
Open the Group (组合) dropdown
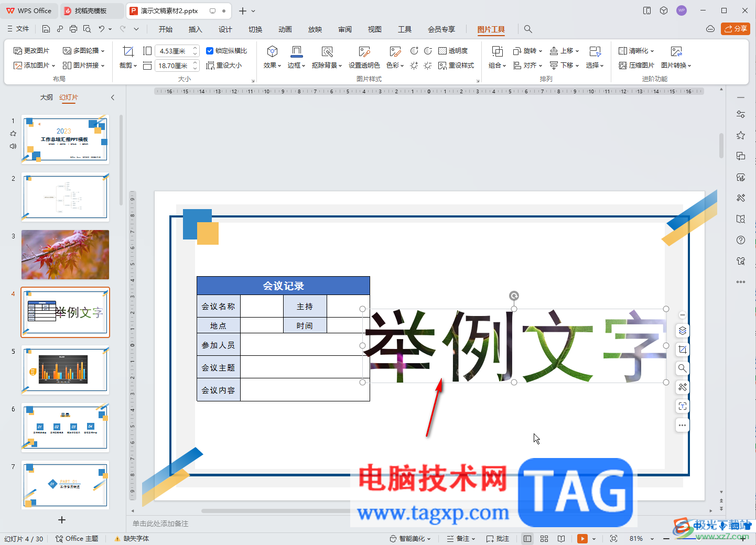tap(497, 58)
